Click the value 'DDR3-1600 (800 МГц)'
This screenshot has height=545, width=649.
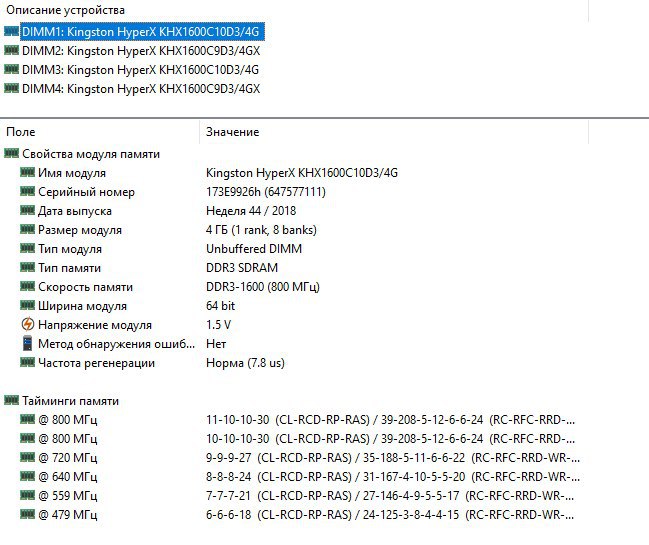pyautogui.click(x=263, y=287)
